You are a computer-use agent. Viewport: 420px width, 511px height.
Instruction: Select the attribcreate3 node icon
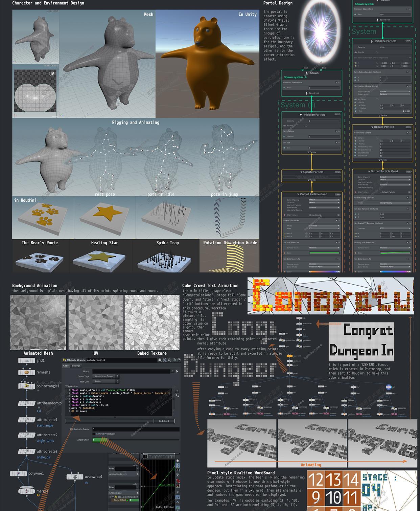[27, 451]
